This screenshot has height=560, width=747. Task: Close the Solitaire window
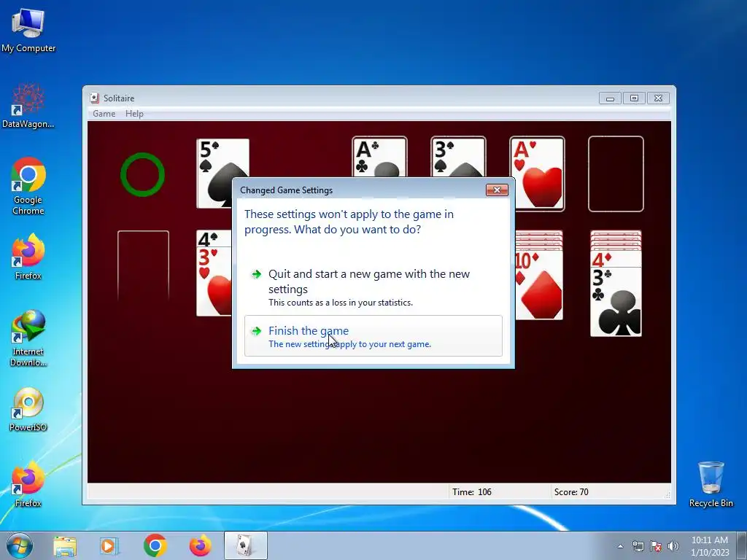(x=658, y=98)
